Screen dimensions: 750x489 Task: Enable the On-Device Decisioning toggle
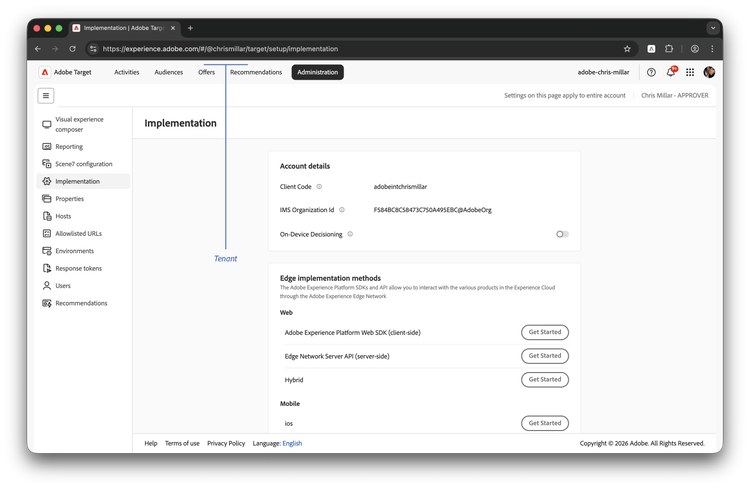(x=562, y=234)
